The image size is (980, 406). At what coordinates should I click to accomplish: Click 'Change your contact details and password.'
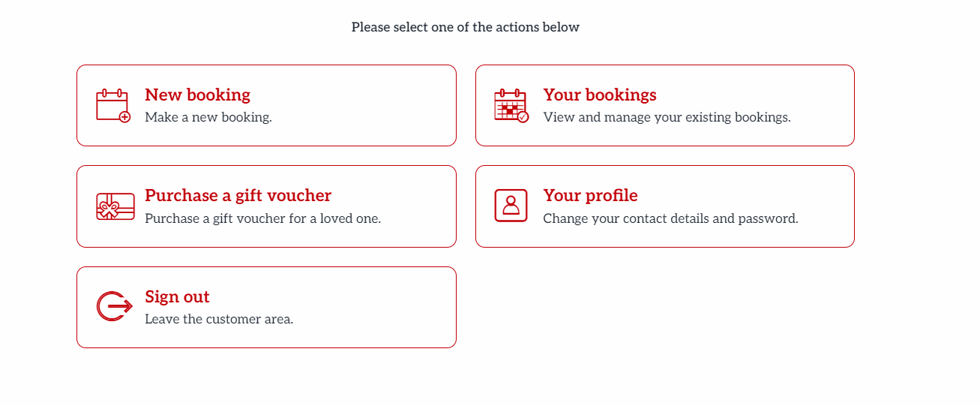(x=670, y=218)
